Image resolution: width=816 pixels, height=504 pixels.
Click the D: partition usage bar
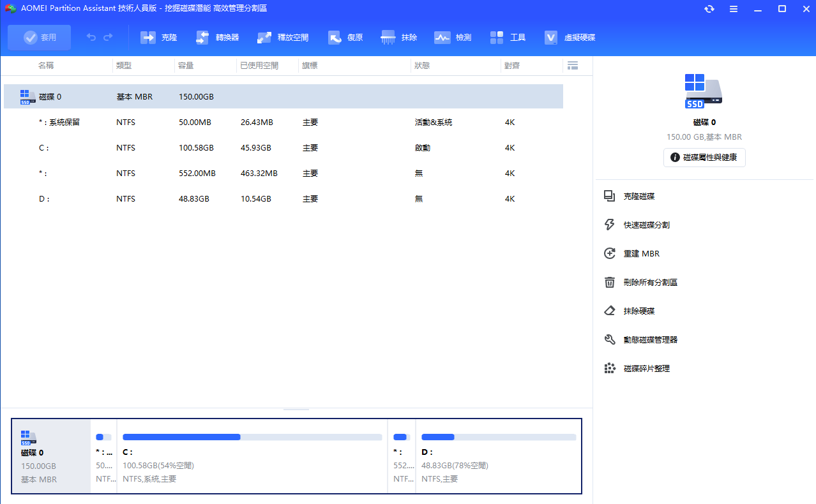point(498,437)
